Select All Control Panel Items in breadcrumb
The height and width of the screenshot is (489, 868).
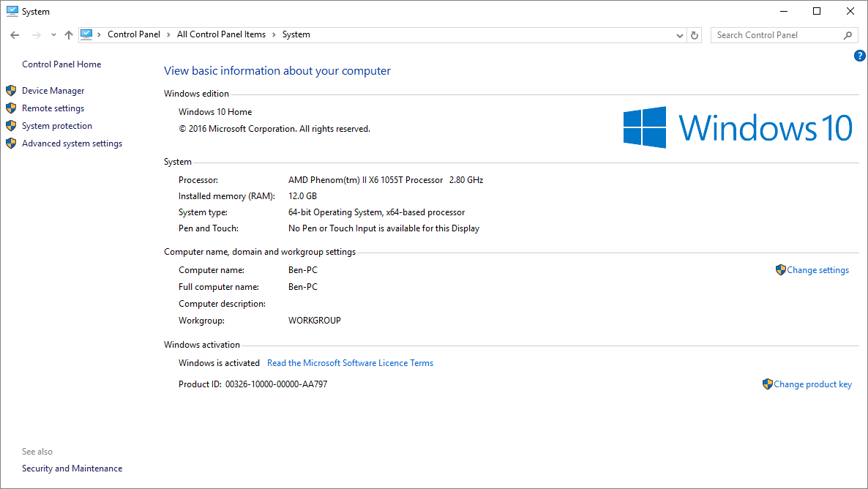[221, 34]
